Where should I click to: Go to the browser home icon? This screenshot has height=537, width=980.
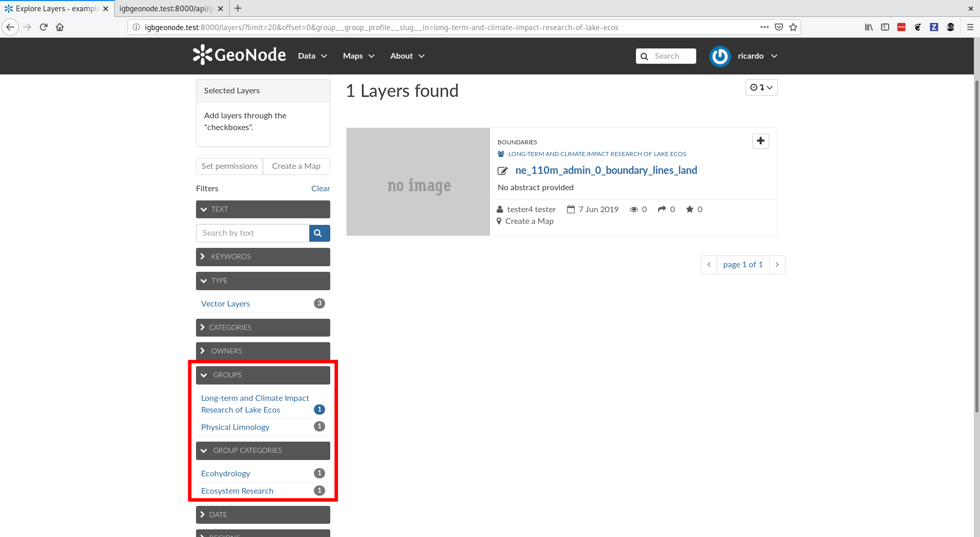60,27
